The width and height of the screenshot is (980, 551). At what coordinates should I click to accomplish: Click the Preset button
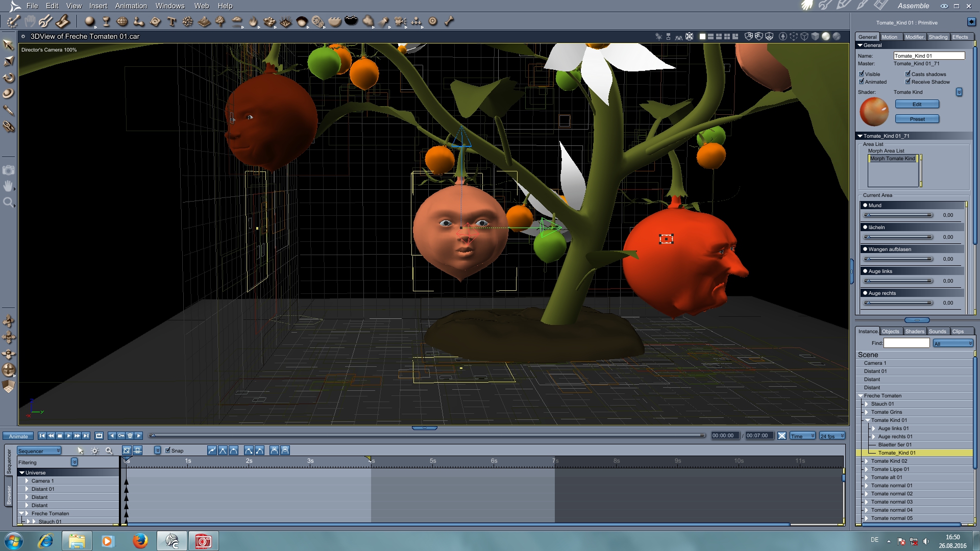[917, 119]
